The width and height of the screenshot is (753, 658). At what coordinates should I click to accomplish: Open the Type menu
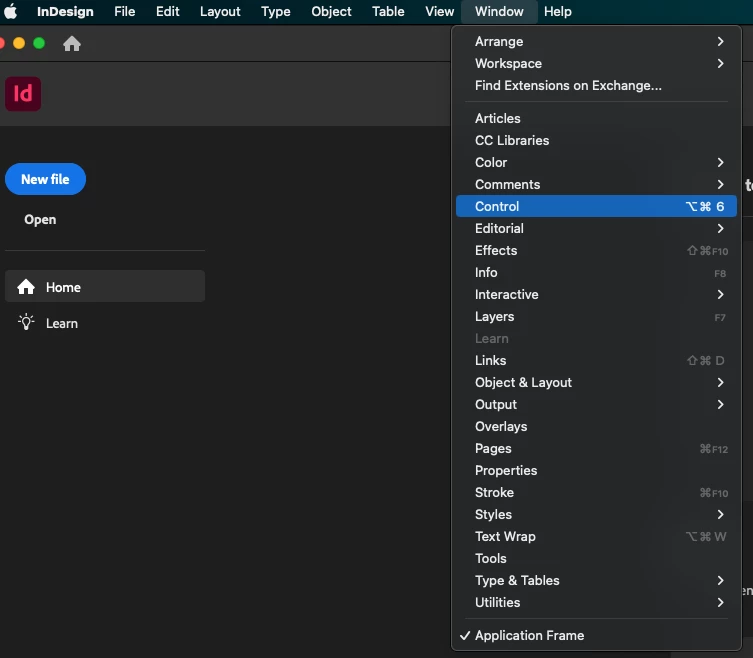tap(276, 12)
